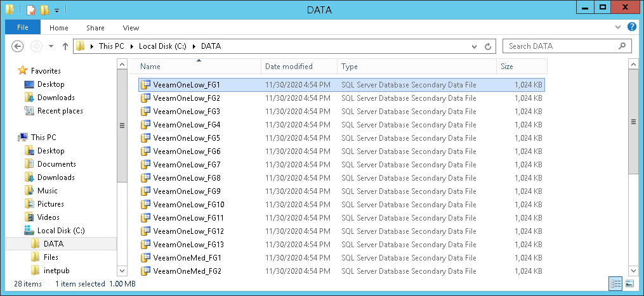644x296 pixels.
Task: Click the New folder quick access icon
Action: [x=44, y=10]
